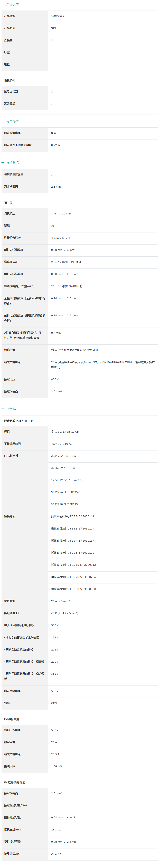
Task: Click the 电位 row label
Action: [x=7, y=65]
